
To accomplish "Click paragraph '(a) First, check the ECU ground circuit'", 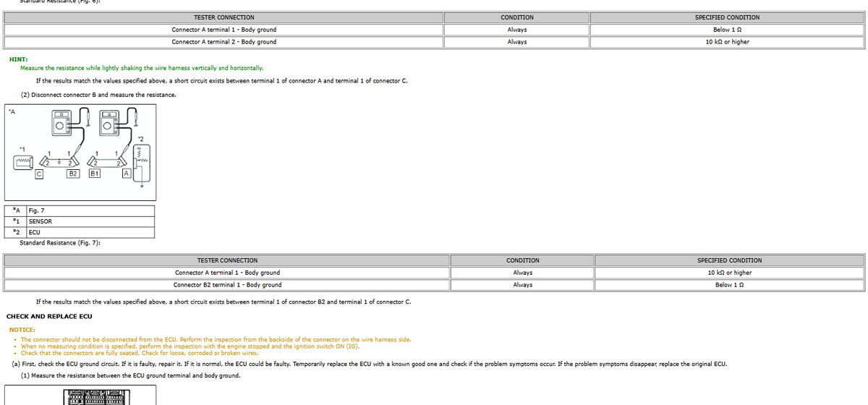I will [370, 363].
